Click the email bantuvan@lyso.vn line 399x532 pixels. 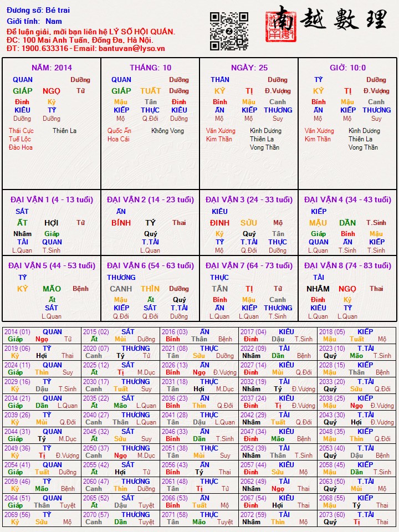(x=85, y=48)
